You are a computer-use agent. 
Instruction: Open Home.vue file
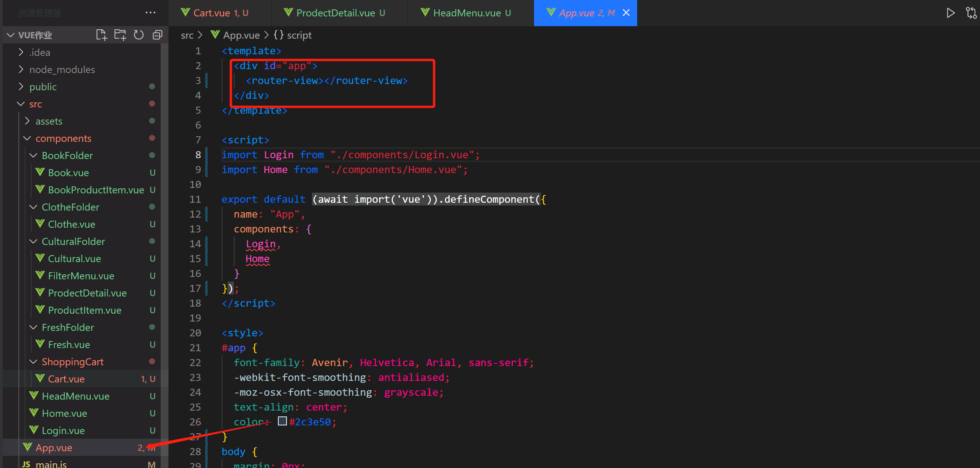[x=82, y=413]
